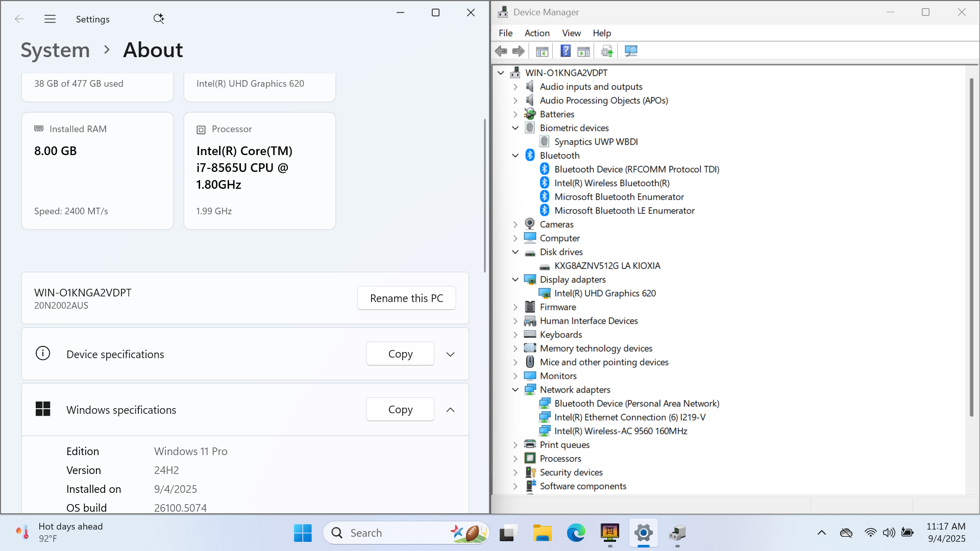Screen dimensions: 980x551
Task: Select Synaptics UWP WBDI device
Action: [596, 142]
